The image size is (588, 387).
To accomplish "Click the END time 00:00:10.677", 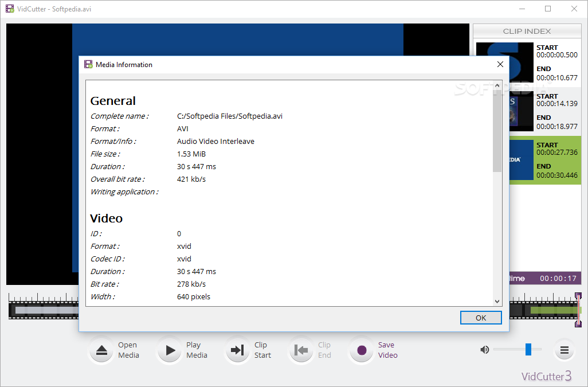I will [x=557, y=77].
